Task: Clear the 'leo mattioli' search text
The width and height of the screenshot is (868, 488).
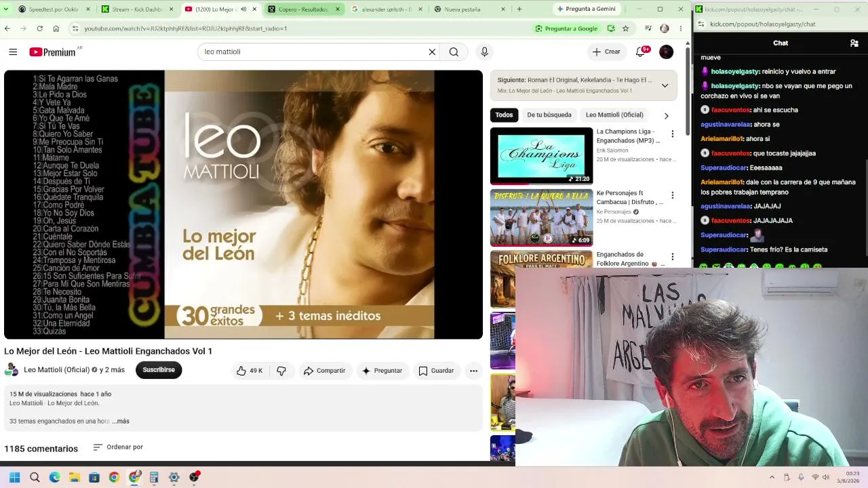Action: coord(432,52)
